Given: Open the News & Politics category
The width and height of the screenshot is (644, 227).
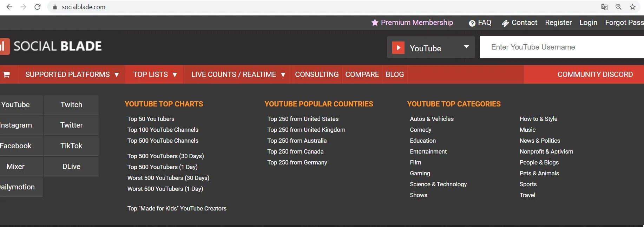Looking at the screenshot, I should click(540, 141).
